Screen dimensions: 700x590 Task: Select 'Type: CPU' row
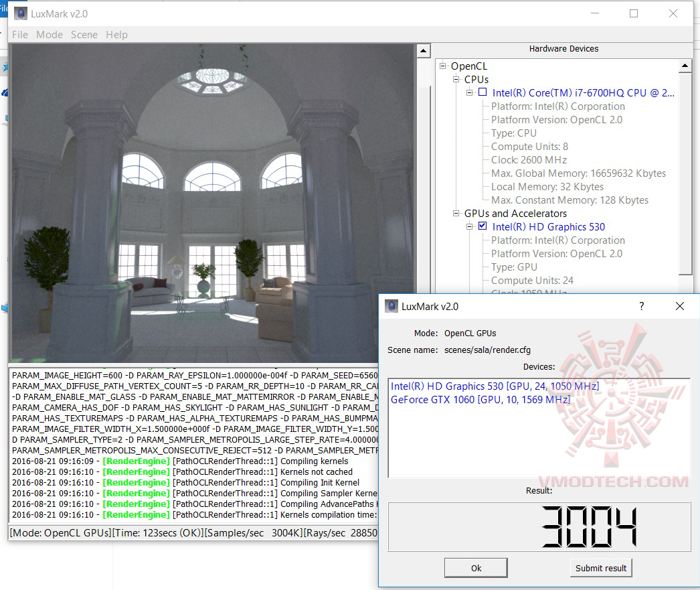(x=514, y=133)
